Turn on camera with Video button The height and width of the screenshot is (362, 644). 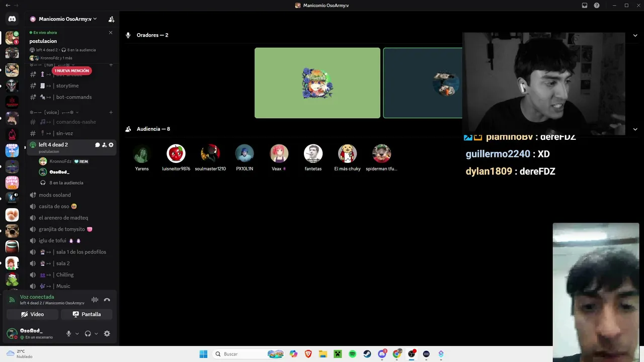(32, 314)
